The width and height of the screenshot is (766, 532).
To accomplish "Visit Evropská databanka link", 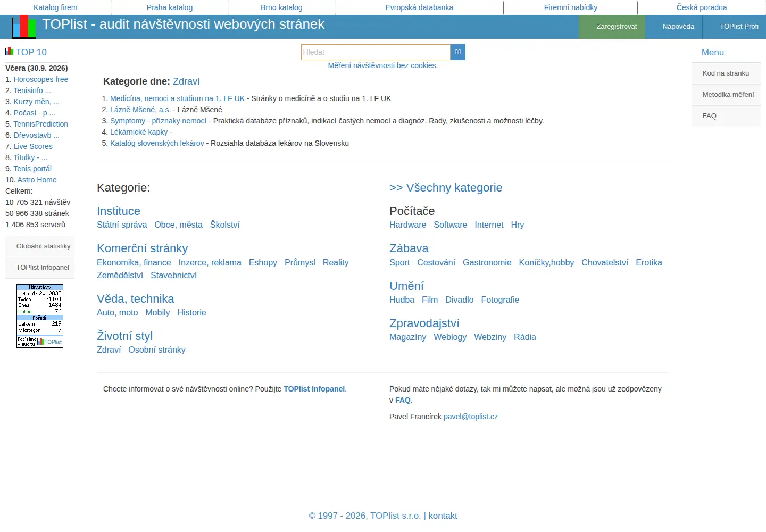I will coord(419,7).
